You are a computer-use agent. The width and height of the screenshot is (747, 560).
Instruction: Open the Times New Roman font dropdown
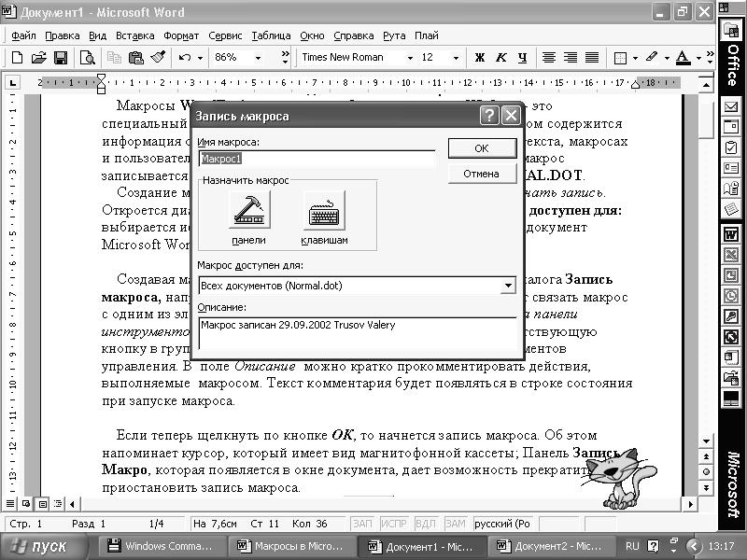tap(410, 58)
